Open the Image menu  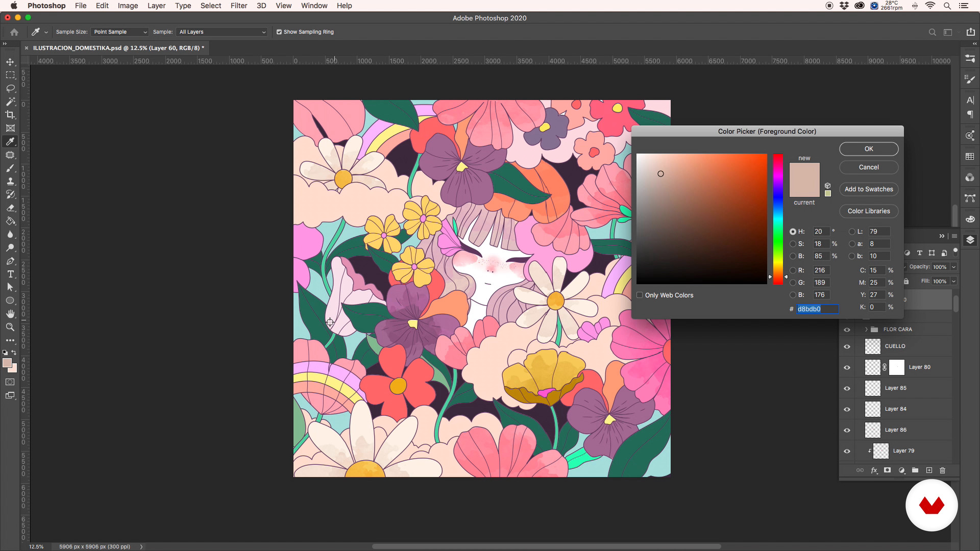(128, 6)
